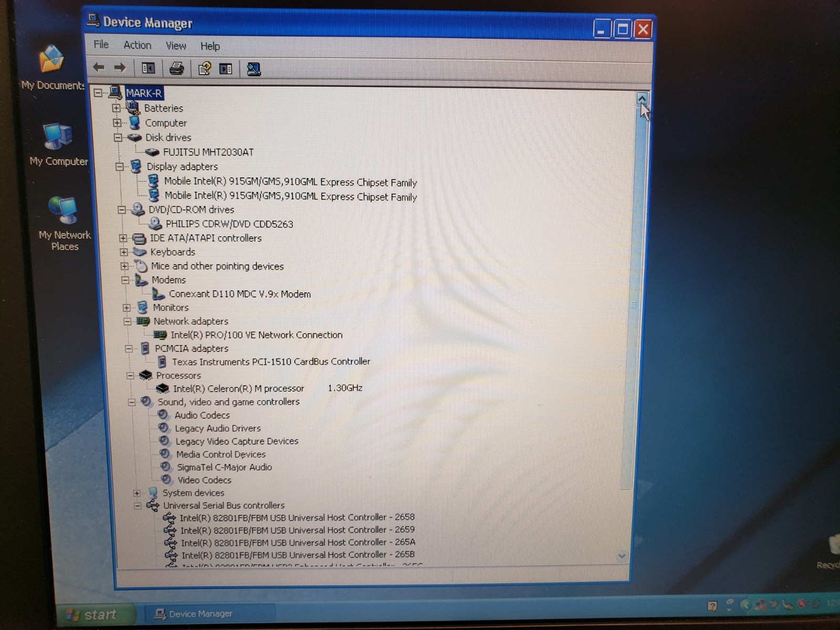Collapse the Display adapters category
The width and height of the screenshot is (840, 630).
pyautogui.click(x=120, y=166)
